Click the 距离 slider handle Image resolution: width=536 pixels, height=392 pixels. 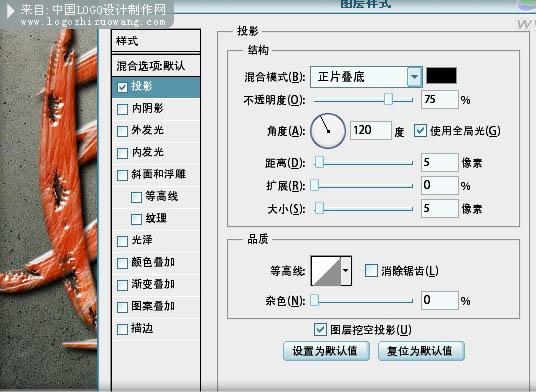click(319, 162)
